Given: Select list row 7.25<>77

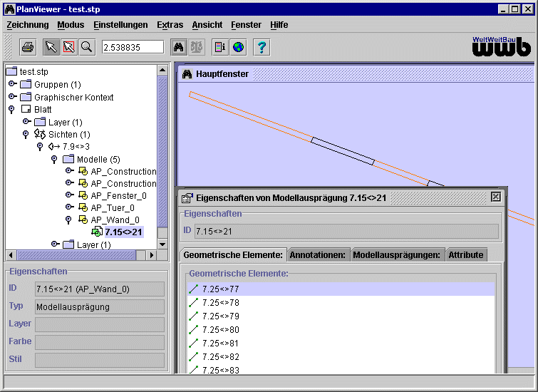Looking at the screenshot, I should (341, 289).
